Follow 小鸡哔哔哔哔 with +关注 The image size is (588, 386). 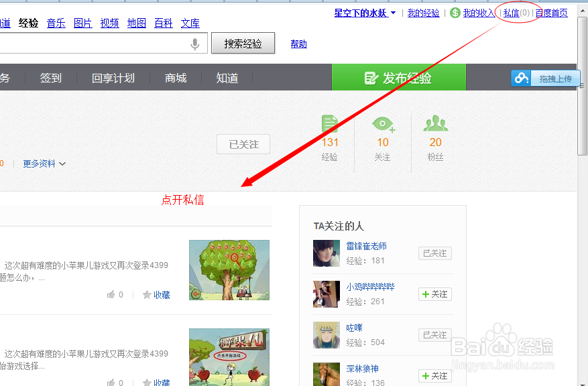coord(435,294)
